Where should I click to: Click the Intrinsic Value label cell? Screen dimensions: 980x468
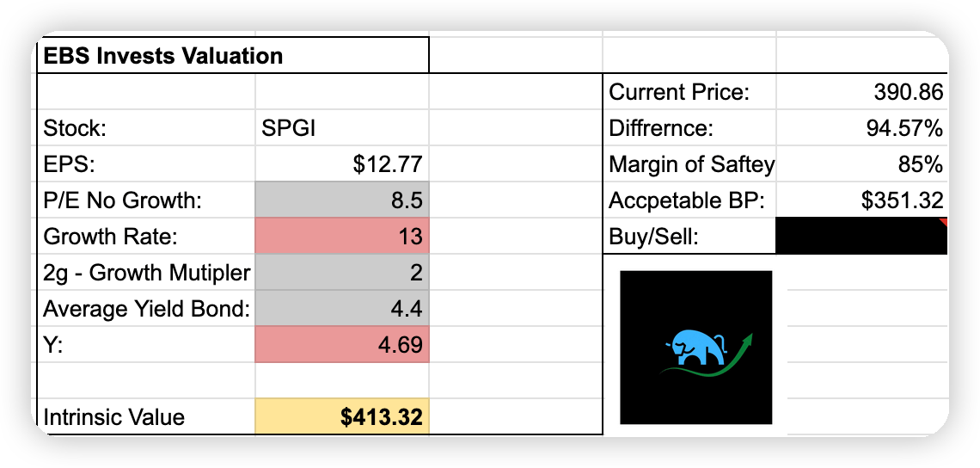(146, 417)
